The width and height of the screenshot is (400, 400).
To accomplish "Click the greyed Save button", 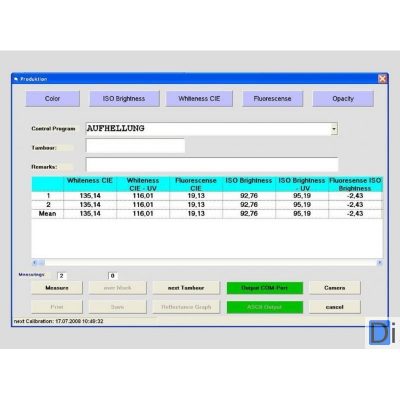I will point(117,307).
